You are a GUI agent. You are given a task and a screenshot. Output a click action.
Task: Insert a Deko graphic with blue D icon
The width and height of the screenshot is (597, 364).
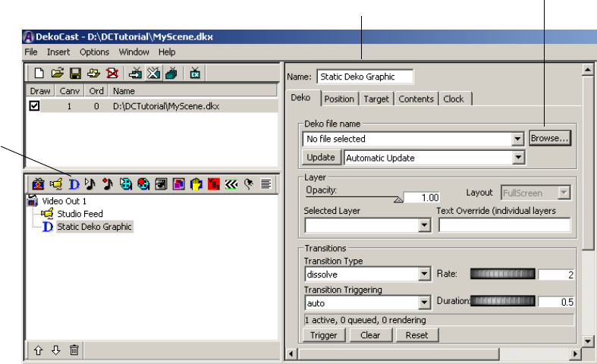(74, 185)
